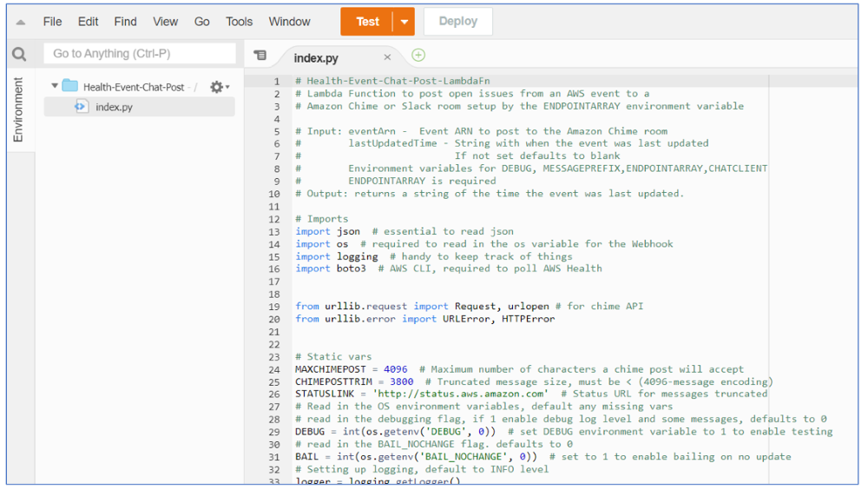This screenshot has height=490, width=868.
Task: Click line number 24 in the gutter
Action: [274, 369]
